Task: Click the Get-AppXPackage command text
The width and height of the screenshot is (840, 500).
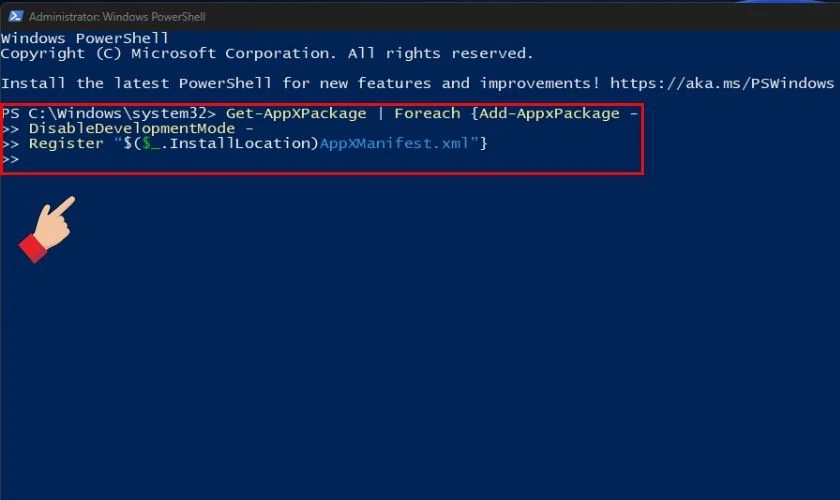Action: pos(296,114)
